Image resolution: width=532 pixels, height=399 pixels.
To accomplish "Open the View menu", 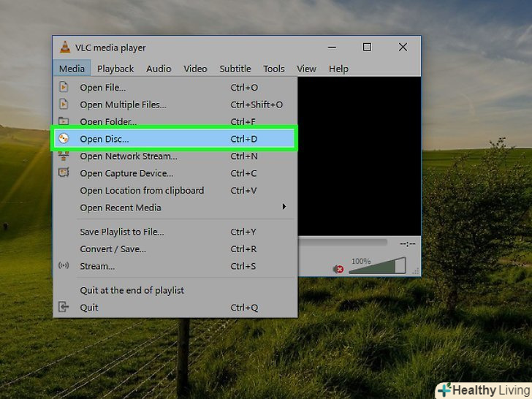I will 306,69.
